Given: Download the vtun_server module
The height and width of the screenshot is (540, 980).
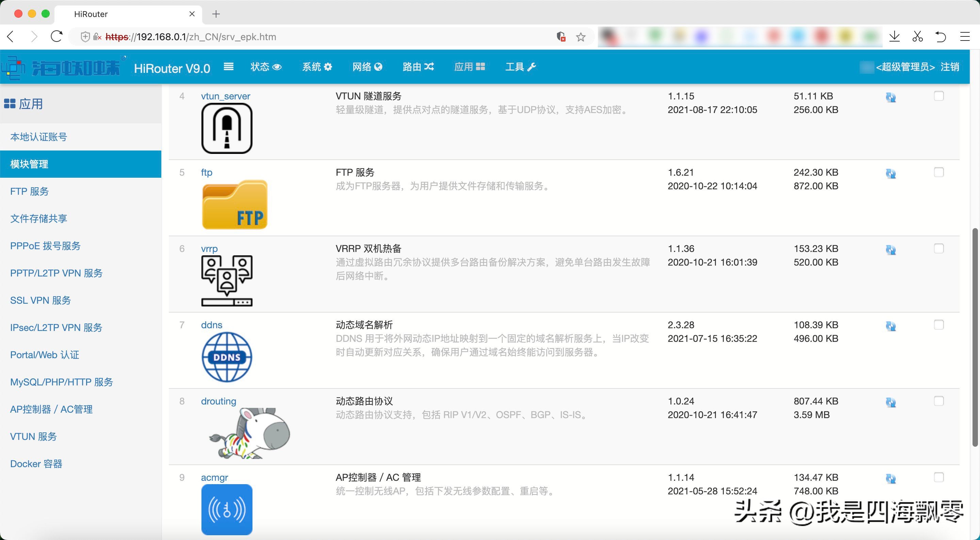Looking at the screenshot, I should click(x=891, y=97).
